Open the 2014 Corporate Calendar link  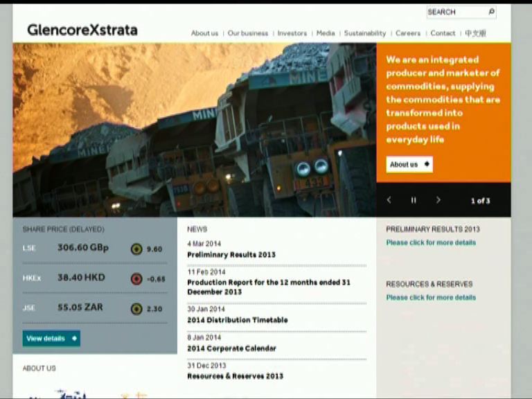[231, 348]
